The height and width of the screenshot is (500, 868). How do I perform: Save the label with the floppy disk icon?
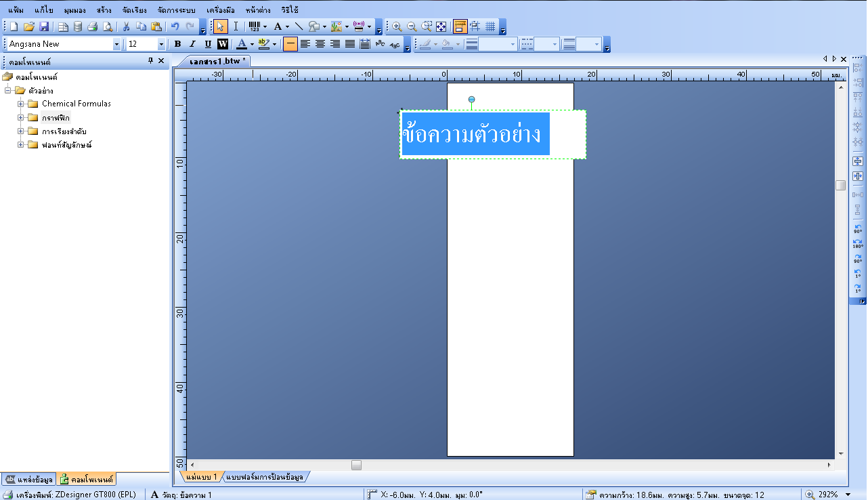[x=43, y=26]
